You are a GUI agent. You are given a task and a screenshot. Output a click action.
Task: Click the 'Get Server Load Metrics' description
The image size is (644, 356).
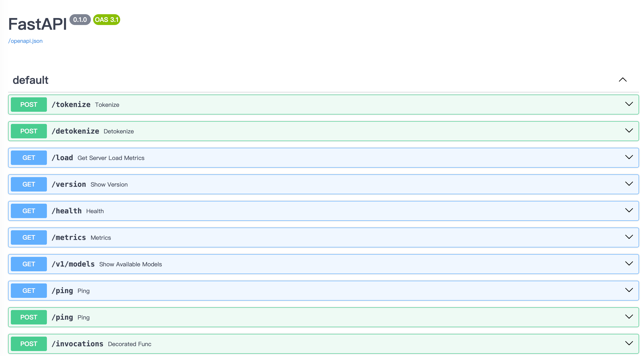(x=111, y=158)
